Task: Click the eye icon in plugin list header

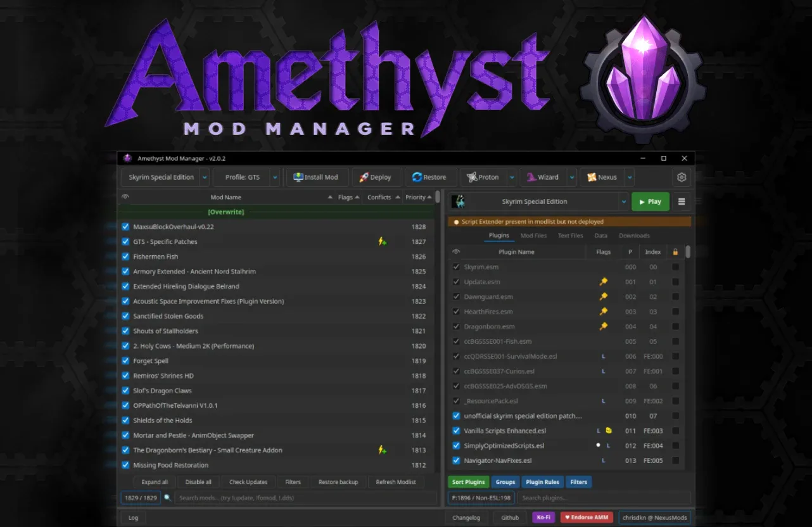Action: pos(456,251)
